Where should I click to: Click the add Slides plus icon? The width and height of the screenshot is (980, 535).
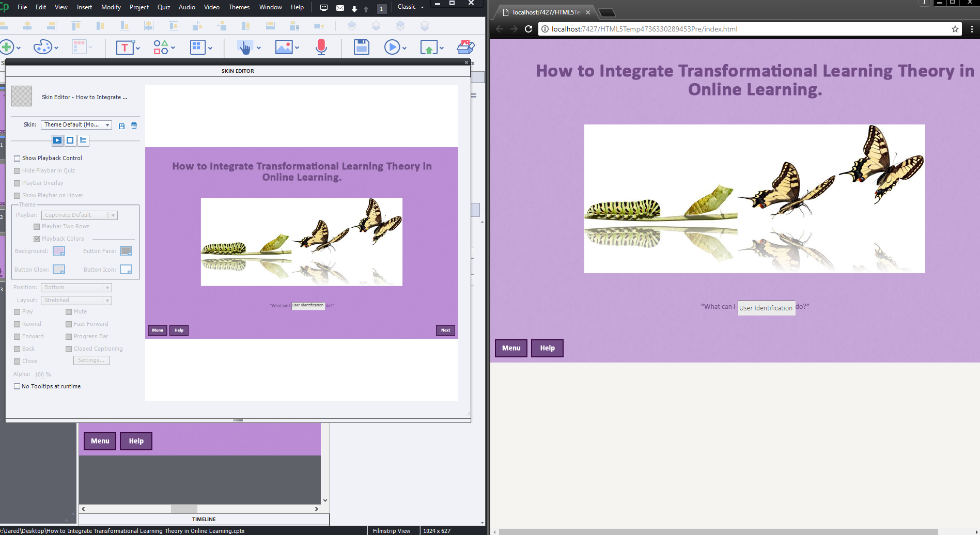(x=7, y=47)
